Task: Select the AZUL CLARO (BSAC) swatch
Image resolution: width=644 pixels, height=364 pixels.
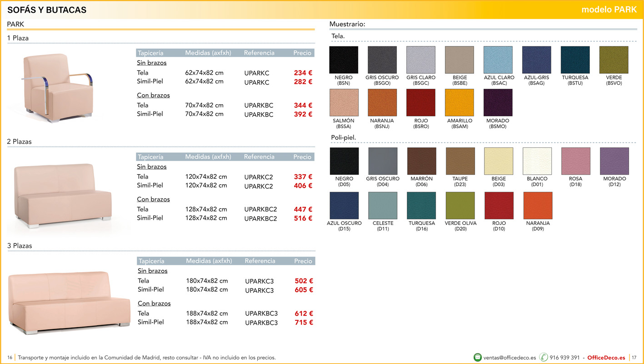Action: (x=498, y=60)
